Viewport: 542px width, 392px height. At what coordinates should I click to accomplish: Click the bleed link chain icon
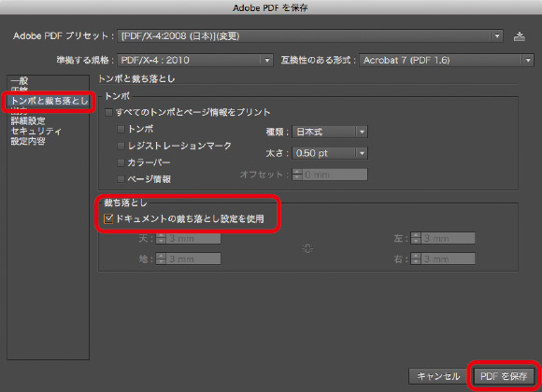[x=307, y=248]
